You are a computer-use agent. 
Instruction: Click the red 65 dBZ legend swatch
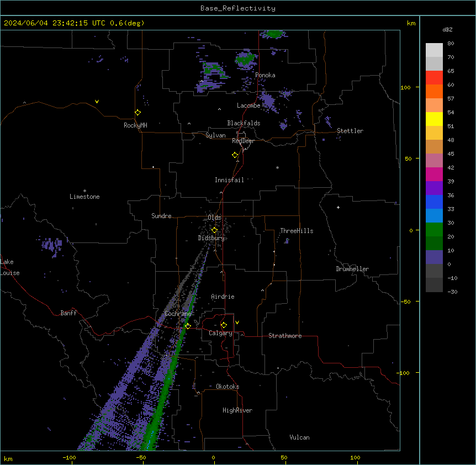pyautogui.click(x=434, y=77)
